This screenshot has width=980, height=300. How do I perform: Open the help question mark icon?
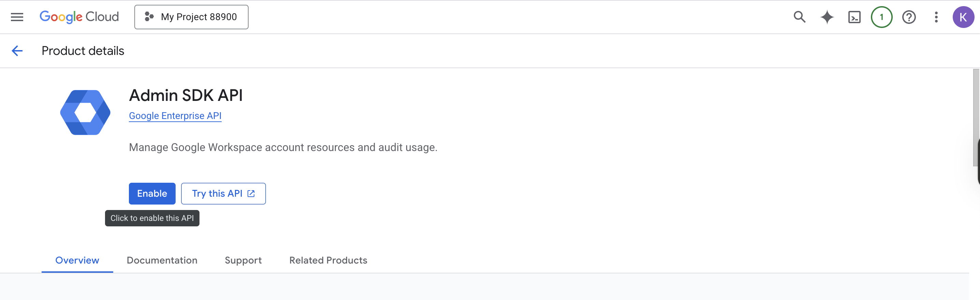pos(909,17)
